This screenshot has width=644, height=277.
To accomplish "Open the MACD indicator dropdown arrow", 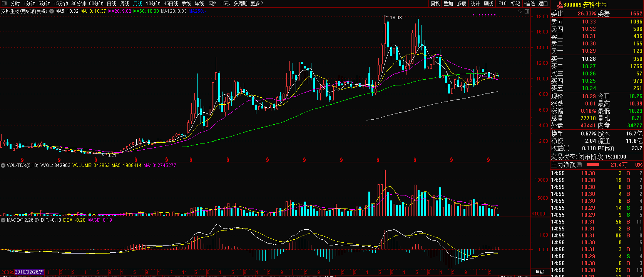I will [x=3, y=220].
